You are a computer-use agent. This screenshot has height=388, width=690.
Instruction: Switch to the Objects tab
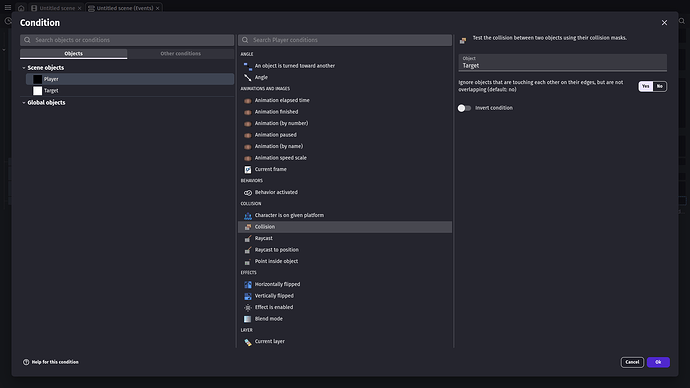73,54
